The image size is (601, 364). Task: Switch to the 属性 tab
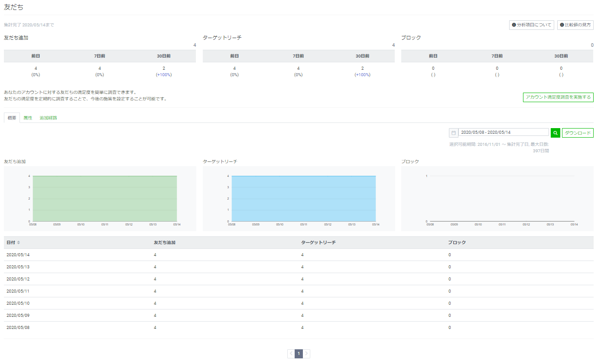[x=28, y=118]
